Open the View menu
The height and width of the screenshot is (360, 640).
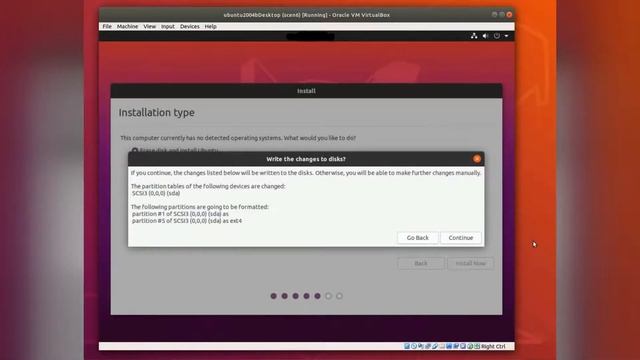[x=149, y=26]
